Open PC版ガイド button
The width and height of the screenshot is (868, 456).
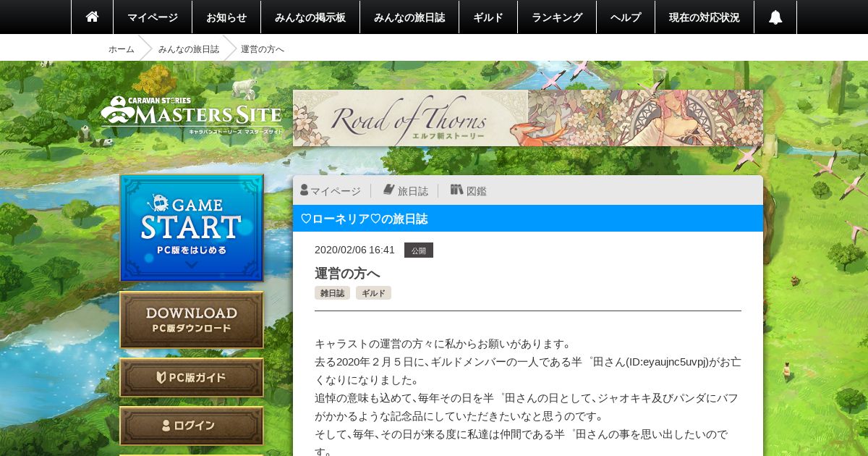point(192,377)
